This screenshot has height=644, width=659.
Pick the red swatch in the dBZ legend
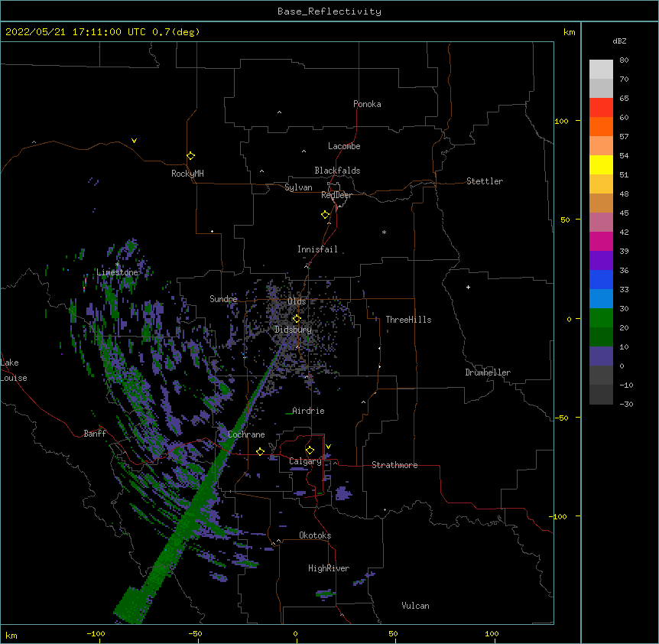(x=601, y=108)
